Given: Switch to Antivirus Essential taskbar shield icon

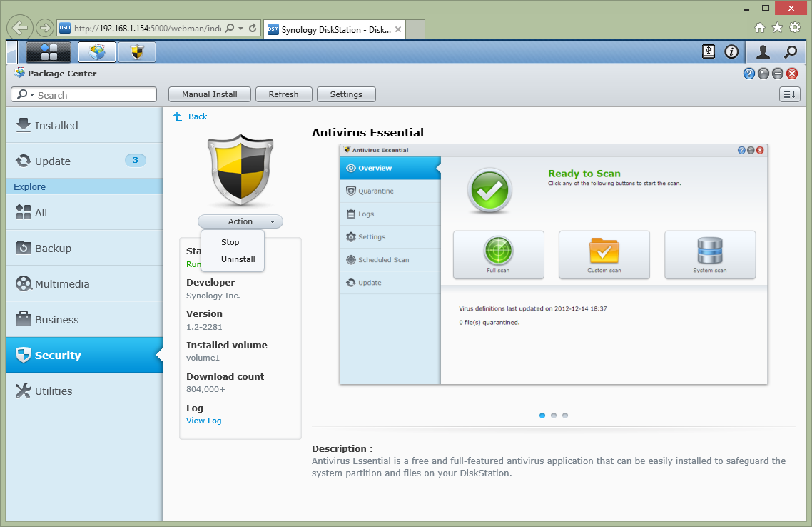Looking at the screenshot, I should (x=137, y=52).
